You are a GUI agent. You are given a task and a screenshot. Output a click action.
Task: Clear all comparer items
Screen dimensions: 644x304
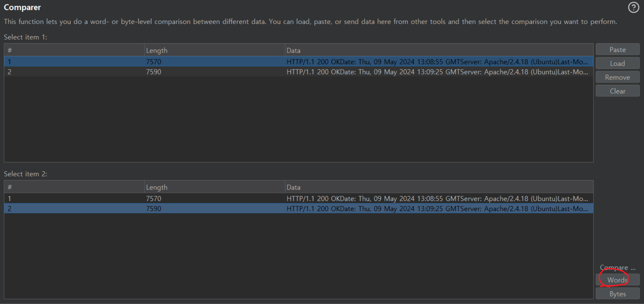pos(617,91)
